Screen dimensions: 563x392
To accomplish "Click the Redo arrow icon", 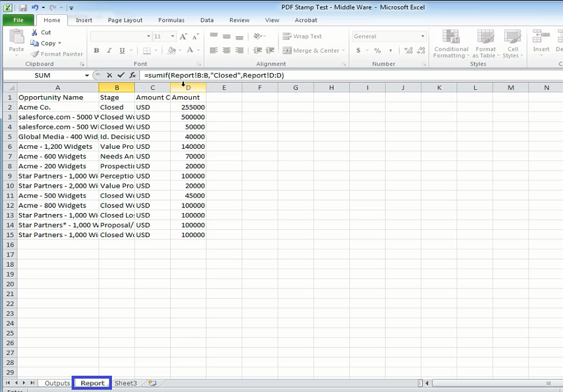I will pyautogui.click(x=53, y=7).
